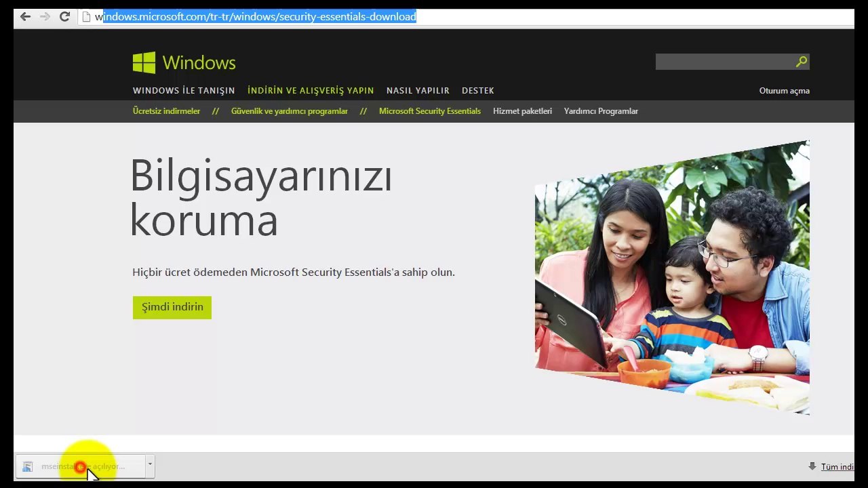Show all downloads via Tüm indirilenler link

click(x=837, y=467)
